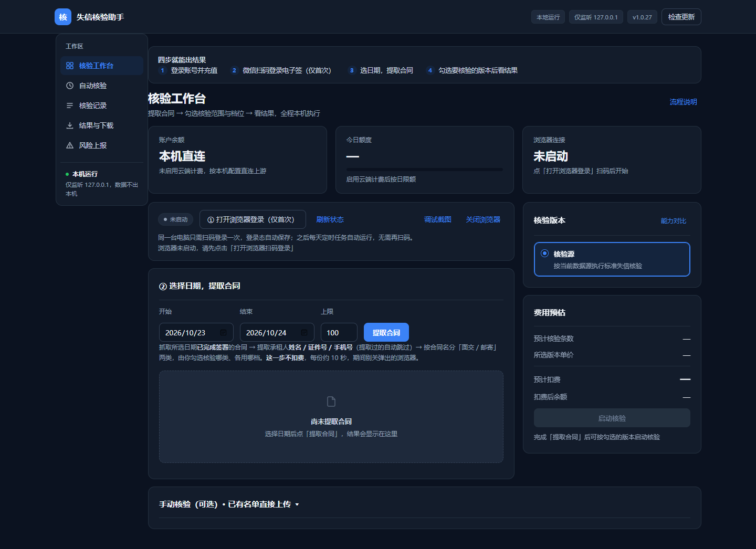
Task: Click the 本机直连 account balance text
Action: 182,156
